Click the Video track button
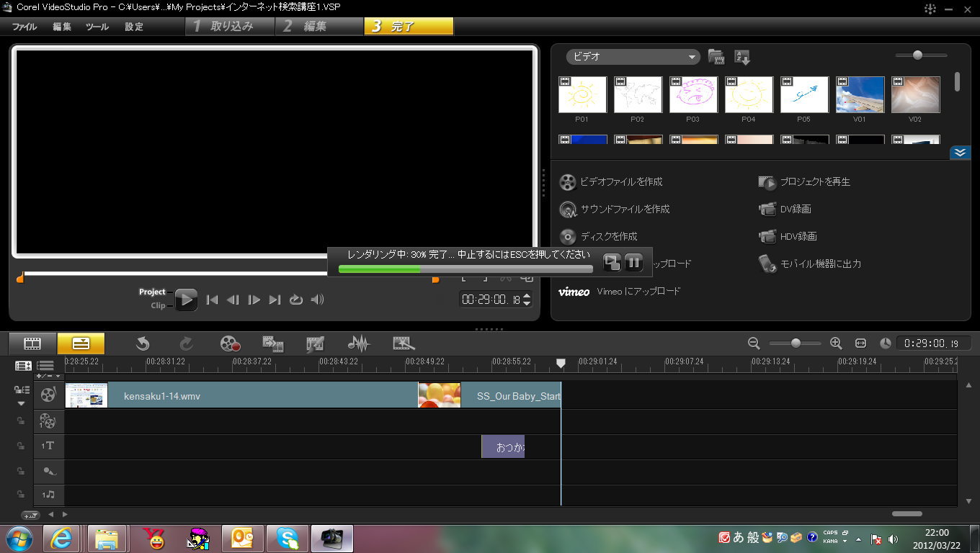This screenshot has height=553, width=980. click(48, 395)
